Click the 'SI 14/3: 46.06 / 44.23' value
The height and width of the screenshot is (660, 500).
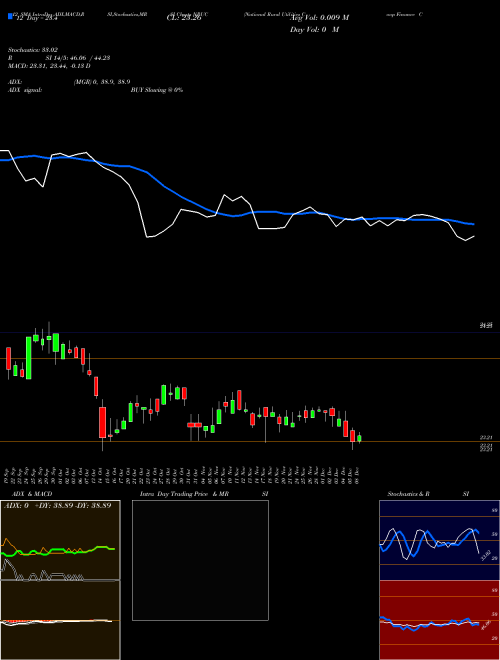78,58
